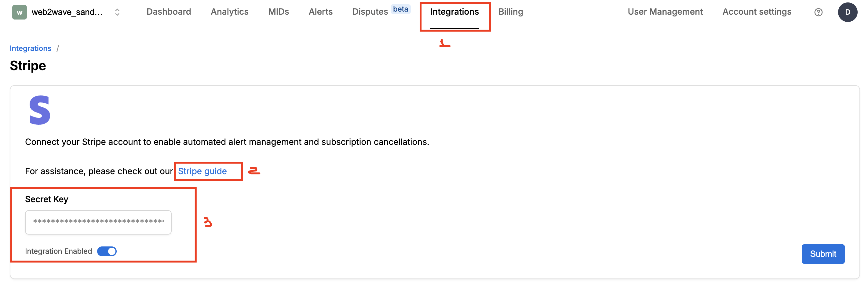This screenshot has height=305, width=868.
Task: Go to the Dashboard tab
Action: (169, 12)
